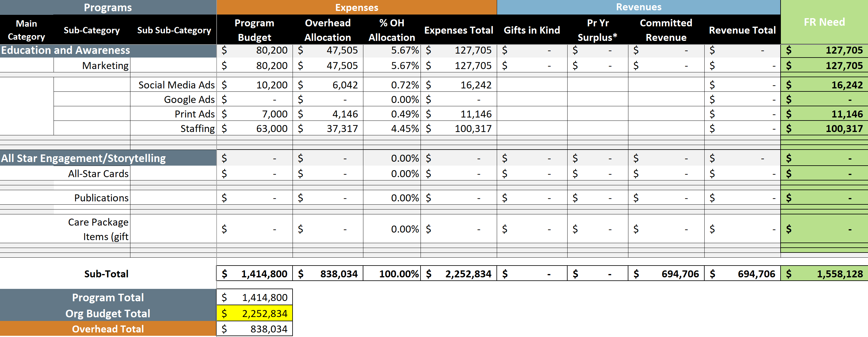The image size is (868, 337).
Task: Click the Google Ads label cell
Action: 189,100
